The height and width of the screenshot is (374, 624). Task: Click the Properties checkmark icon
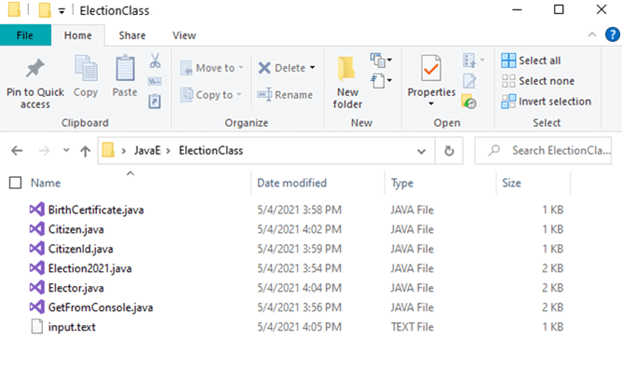(431, 68)
